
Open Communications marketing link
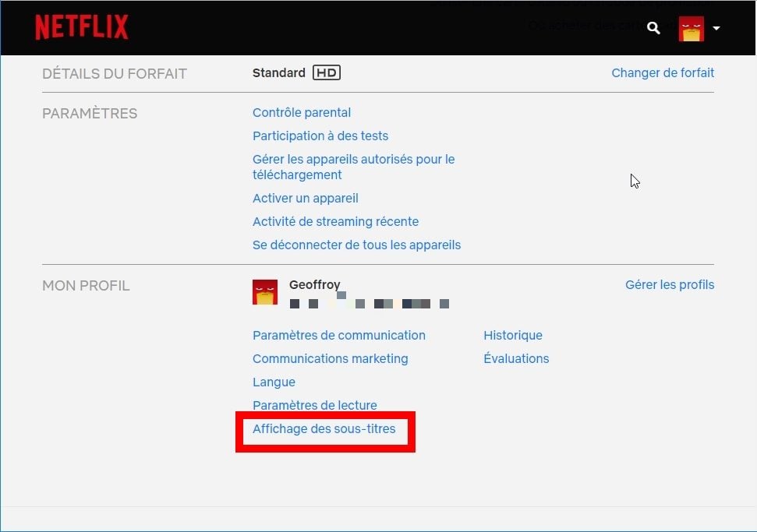(331, 359)
